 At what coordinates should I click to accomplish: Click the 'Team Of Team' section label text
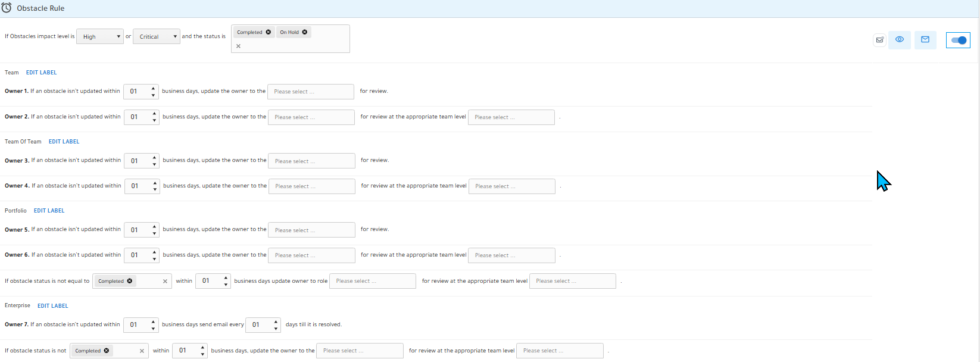pyautogui.click(x=23, y=142)
